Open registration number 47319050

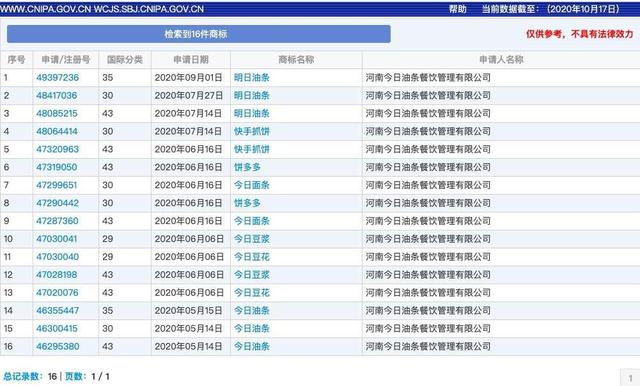57,167
